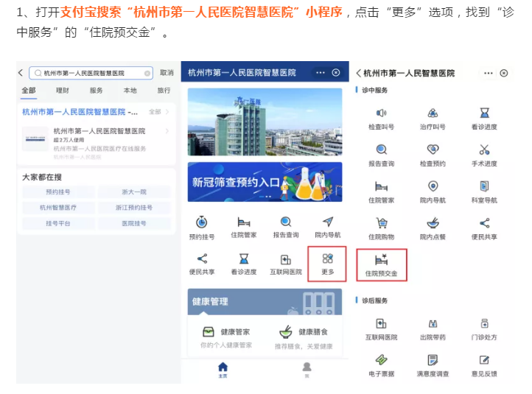
Task: Open the three-dot menu on the services page
Action: click(x=489, y=73)
